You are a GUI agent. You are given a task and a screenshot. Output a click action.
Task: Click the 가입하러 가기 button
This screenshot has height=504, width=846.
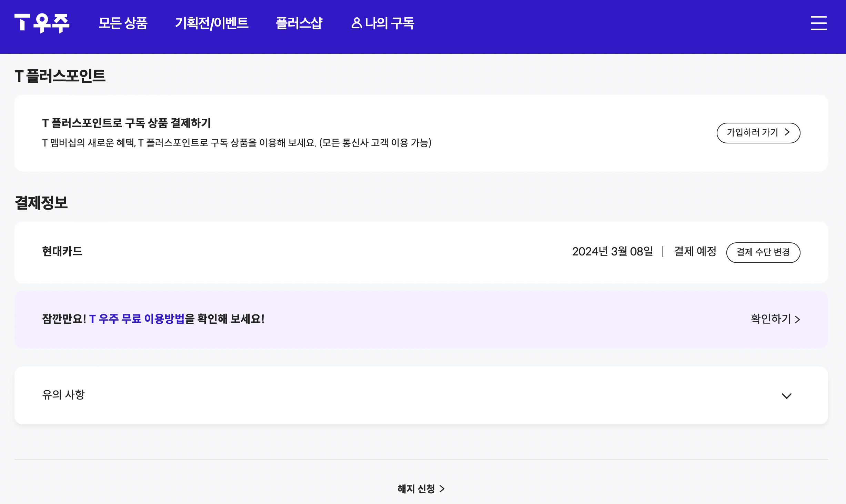758,132
